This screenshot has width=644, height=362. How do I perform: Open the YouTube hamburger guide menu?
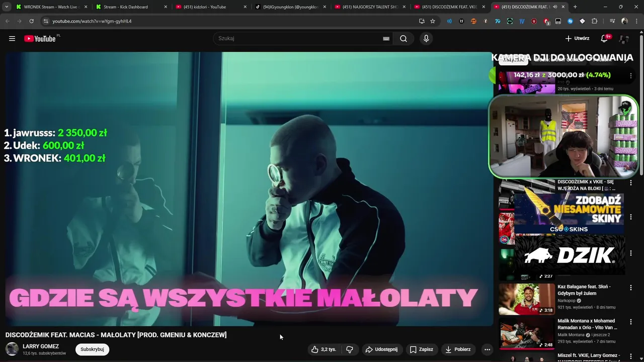(12, 39)
